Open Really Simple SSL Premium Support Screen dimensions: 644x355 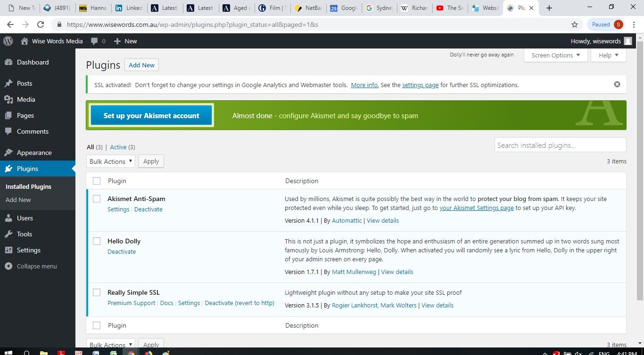coord(131,303)
